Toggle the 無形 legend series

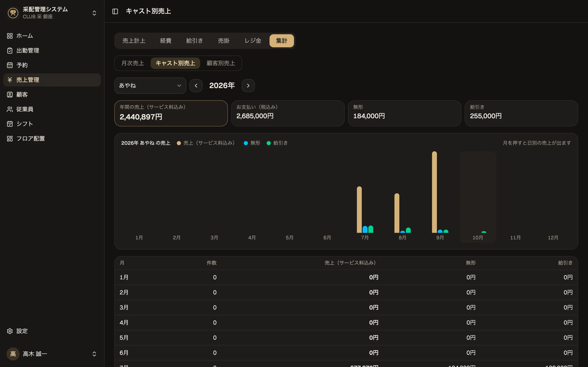(x=252, y=143)
